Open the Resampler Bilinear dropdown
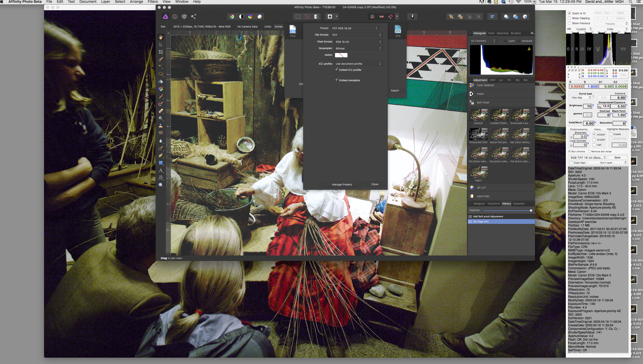This screenshot has height=364, width=643. point(358,48)
